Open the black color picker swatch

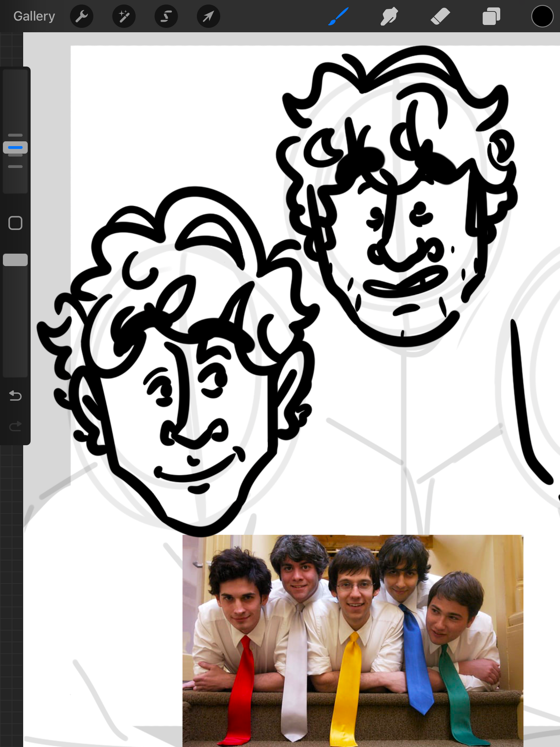[542, 17]
